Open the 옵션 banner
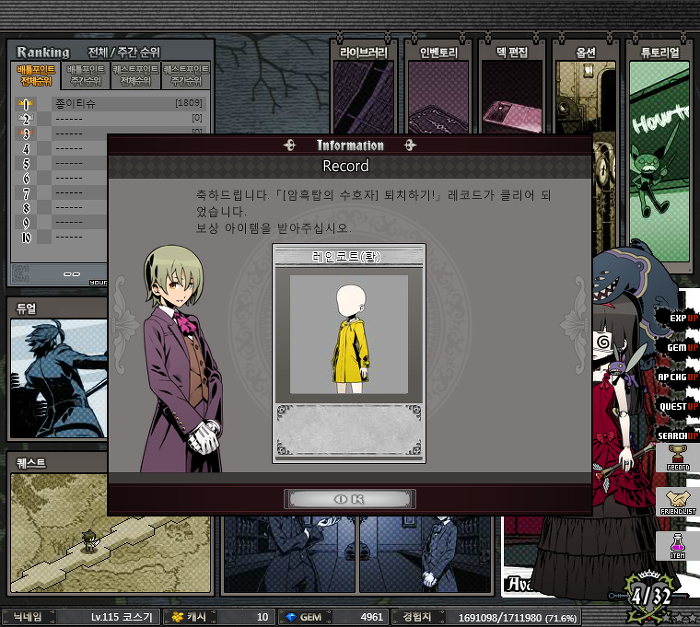Image resolution: width=700 pixels, height=627 pixels. [x=586, y=89]
